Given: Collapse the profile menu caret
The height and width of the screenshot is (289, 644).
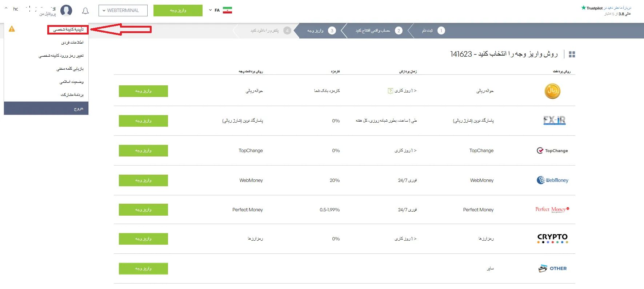Looking at the screenshot, I should tap(6, 8).
